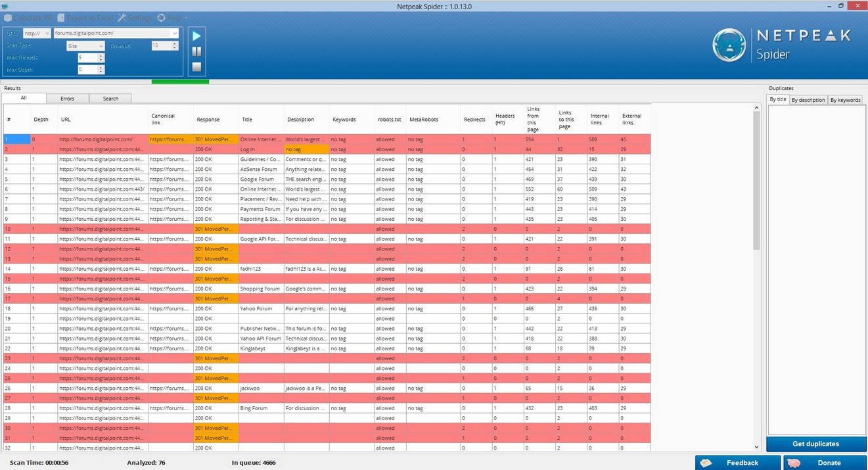Sort by the External links column header
868x470 pixels.
(635, 120)
